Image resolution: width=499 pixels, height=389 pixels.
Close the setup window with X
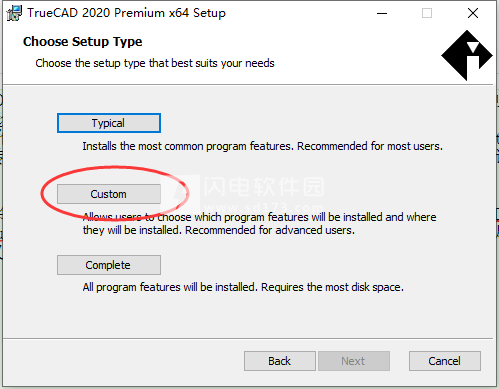(473, 13)
